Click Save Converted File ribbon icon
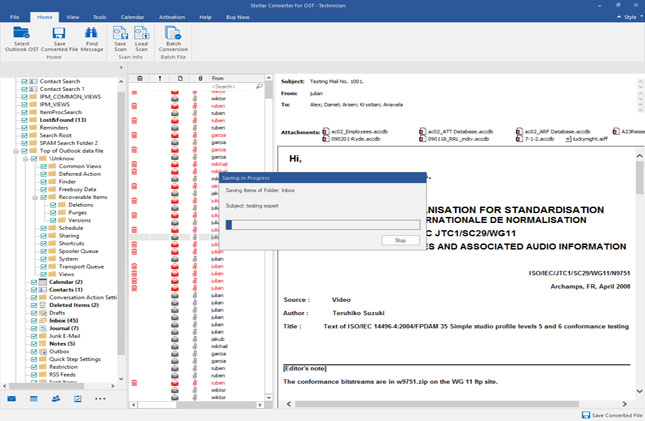Screen dimensions: 645x421 [59, 39]
